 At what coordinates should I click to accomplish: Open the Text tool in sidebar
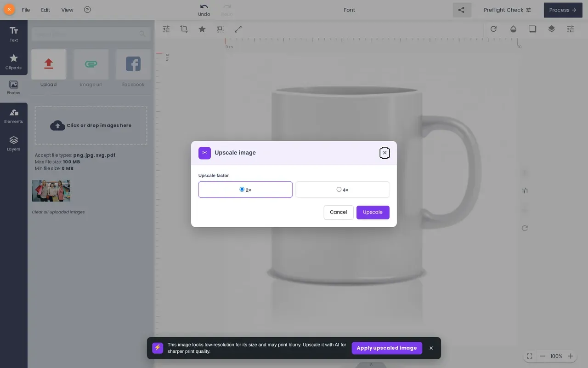pos(14,34)
